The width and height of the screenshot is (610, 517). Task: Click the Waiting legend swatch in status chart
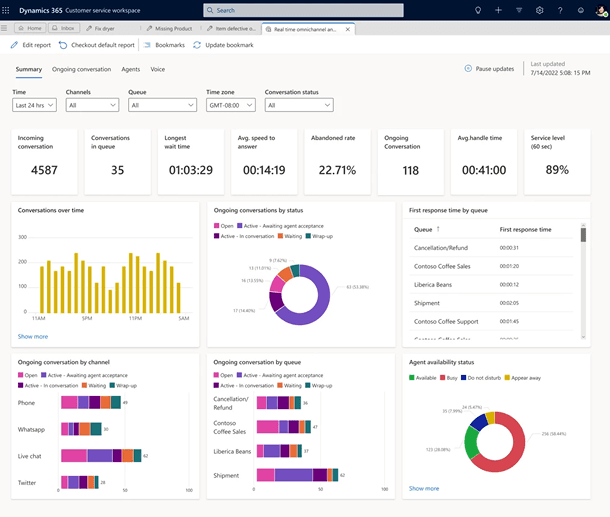click(280, 236)
